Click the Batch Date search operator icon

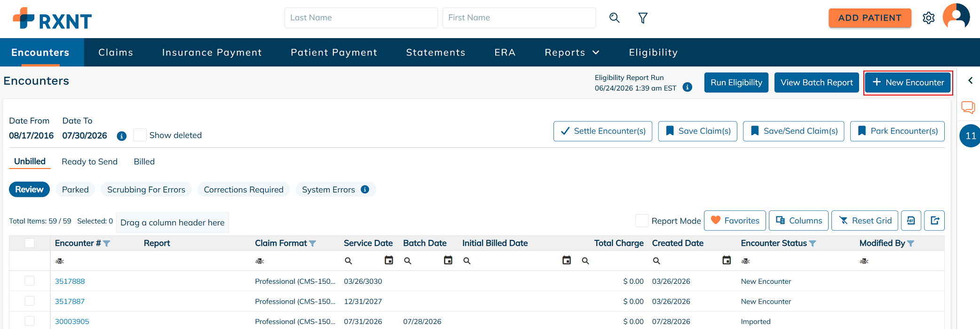pos(408,261)
